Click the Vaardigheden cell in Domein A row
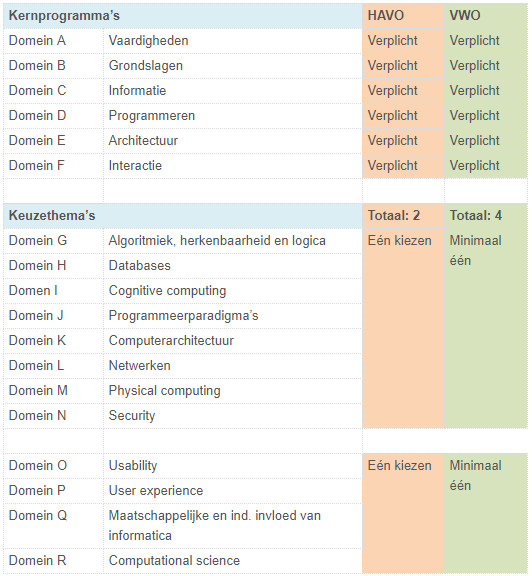 233,41
